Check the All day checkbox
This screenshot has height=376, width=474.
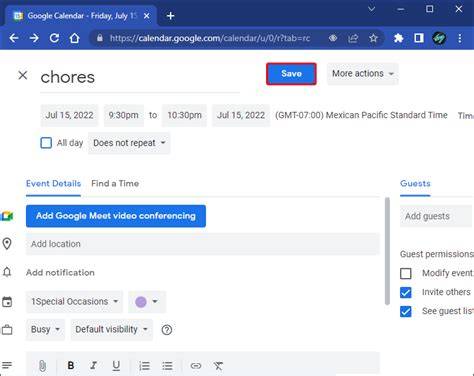pyautogui.click(x=46, y=143)
